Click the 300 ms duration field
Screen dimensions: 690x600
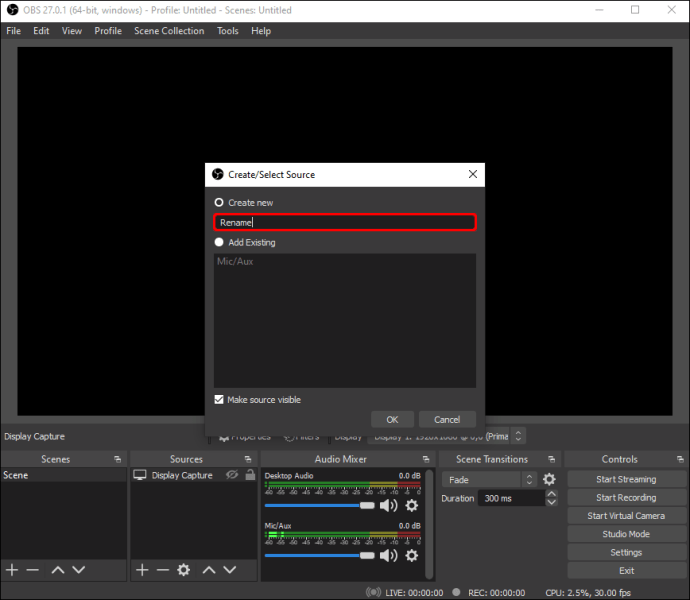pos(511,498)
